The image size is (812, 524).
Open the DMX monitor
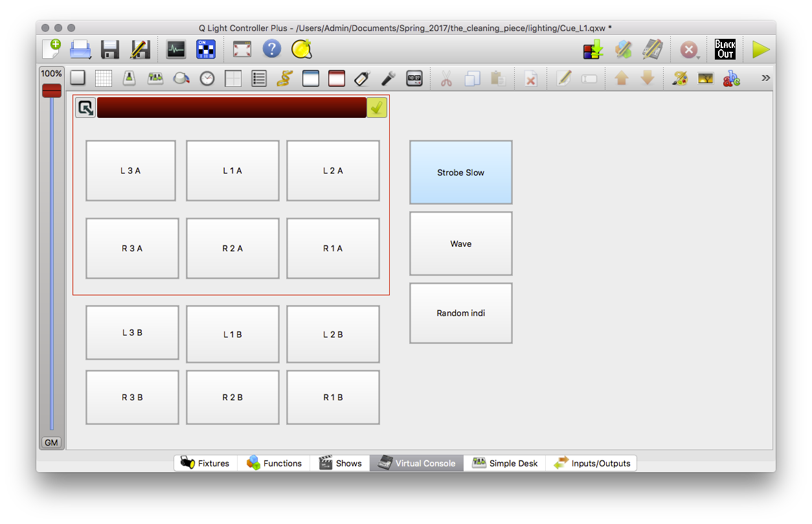click(175, 49)
